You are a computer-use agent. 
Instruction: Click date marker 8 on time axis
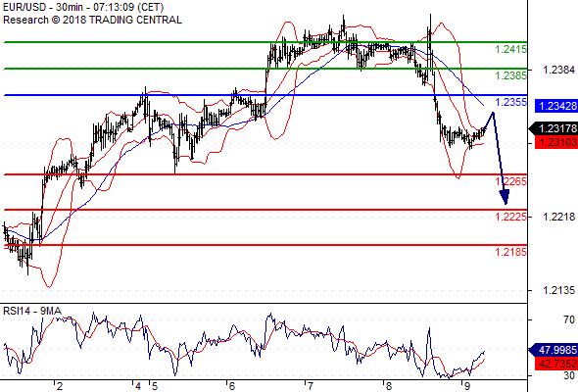click(388, 386)
